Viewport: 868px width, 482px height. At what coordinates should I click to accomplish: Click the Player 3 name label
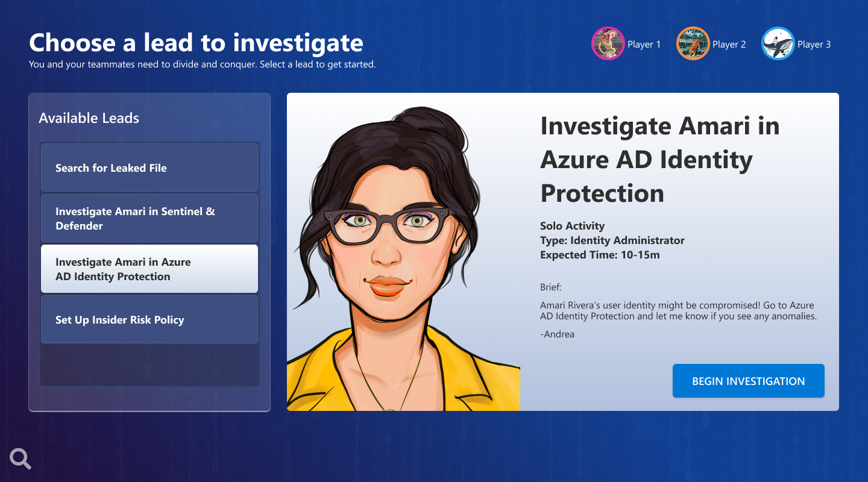(x=814, y=45)
